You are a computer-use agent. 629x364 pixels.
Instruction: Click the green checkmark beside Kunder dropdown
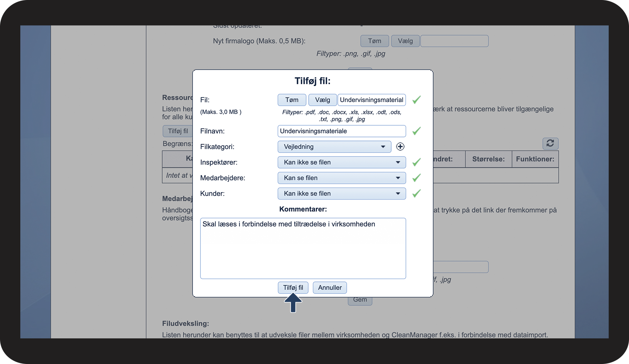click(x=416, y=194)
